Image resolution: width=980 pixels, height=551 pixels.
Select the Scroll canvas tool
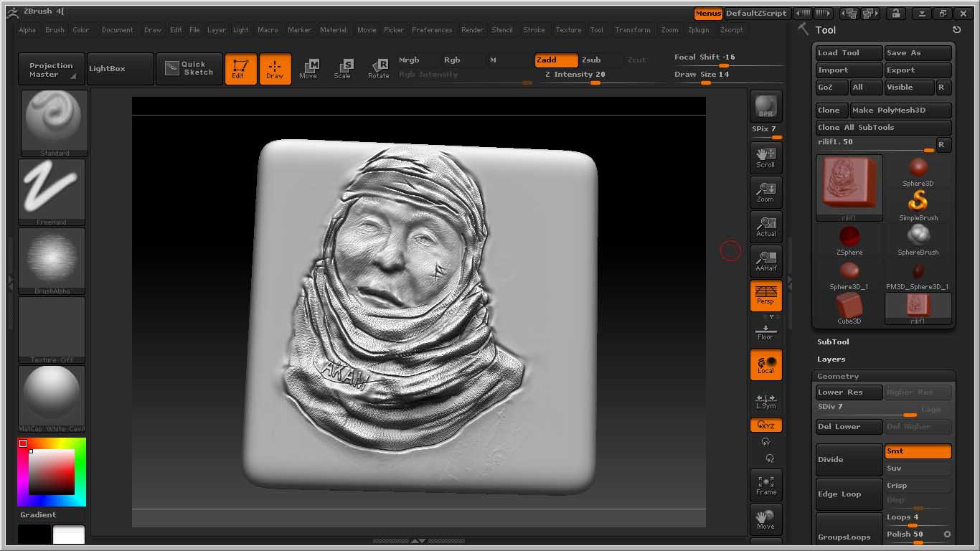[x=765, y=157]
